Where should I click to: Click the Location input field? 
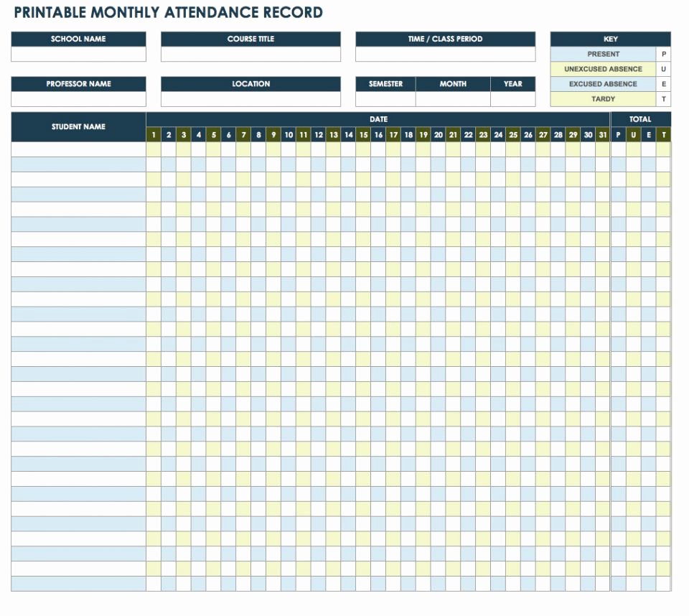tap(250, 99)
